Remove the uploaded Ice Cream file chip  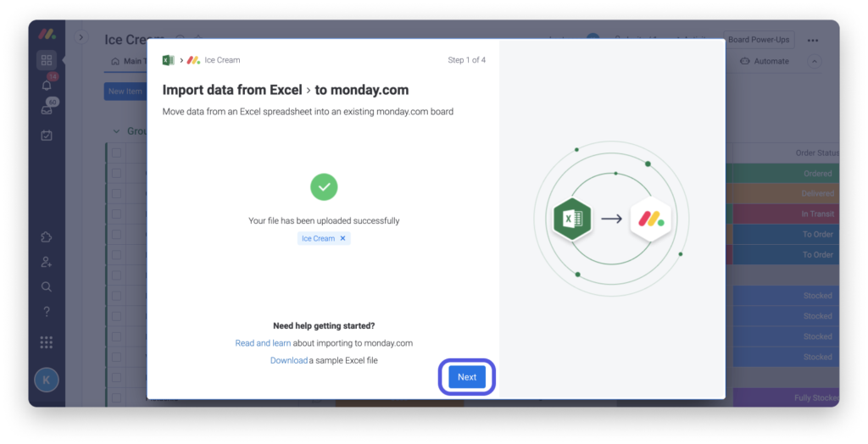click(x=342, y=239)
